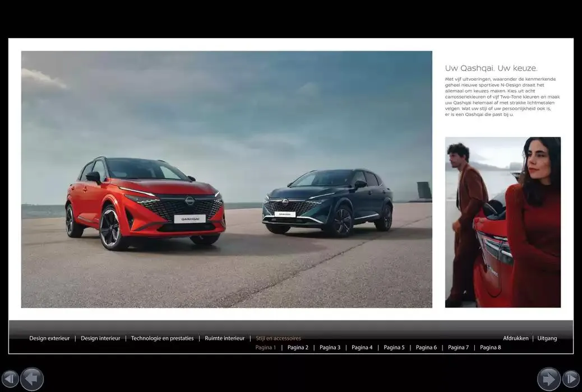Jump to Pagina 3

click(x=330, y=347)
